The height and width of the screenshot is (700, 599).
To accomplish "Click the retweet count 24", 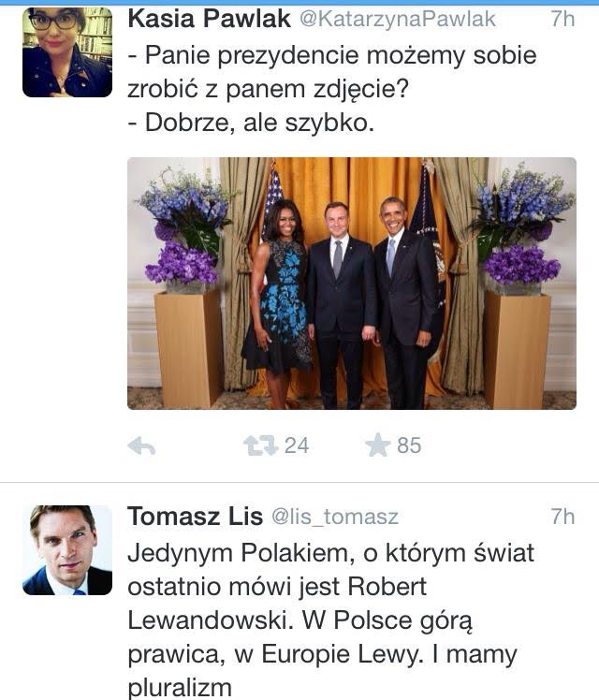I will point(297,445).
